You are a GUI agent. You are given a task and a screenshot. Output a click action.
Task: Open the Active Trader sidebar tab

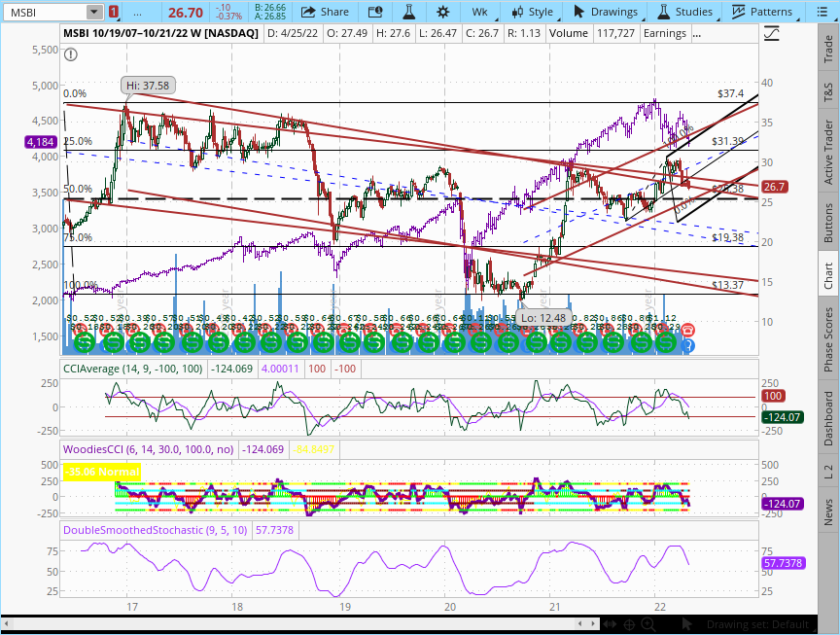pos(828,152)
